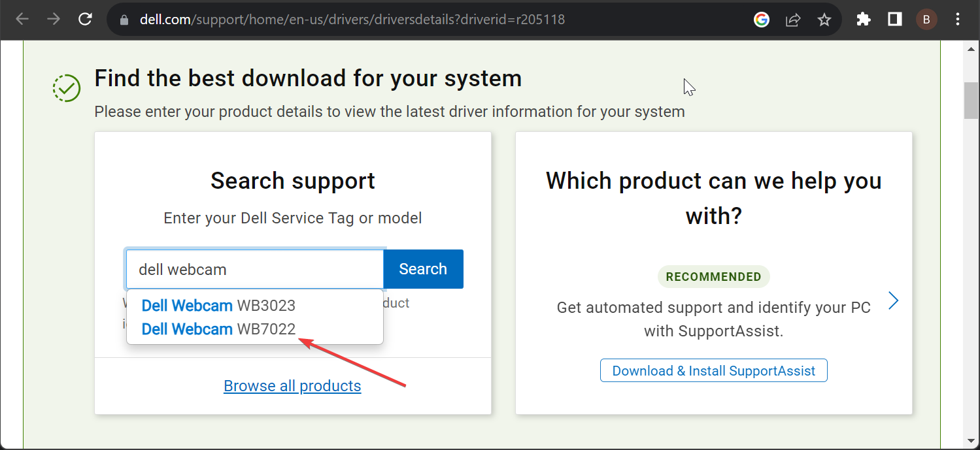Click the page vertical scrollbar thumb
The width and height of the screenshot is (980, 450).
pos(972,101)
